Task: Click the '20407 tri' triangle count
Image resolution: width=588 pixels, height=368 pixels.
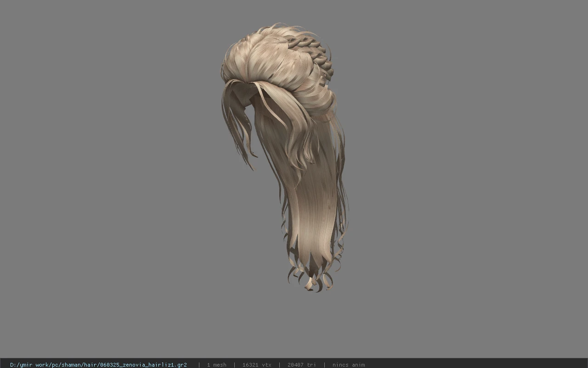Action: (302, 365)
